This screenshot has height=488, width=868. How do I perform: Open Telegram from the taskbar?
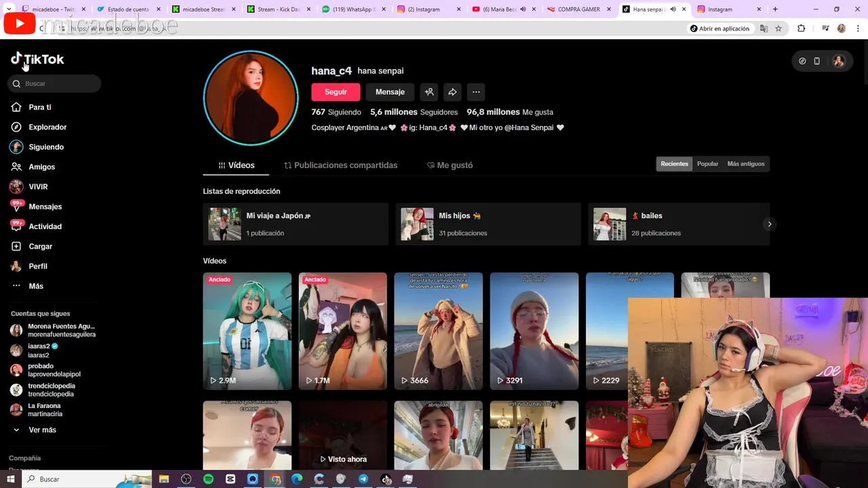[363, 479]
